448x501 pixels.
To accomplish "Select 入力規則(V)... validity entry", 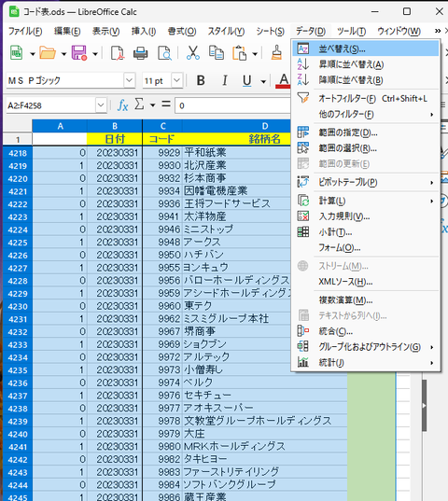I will point(366,216).
